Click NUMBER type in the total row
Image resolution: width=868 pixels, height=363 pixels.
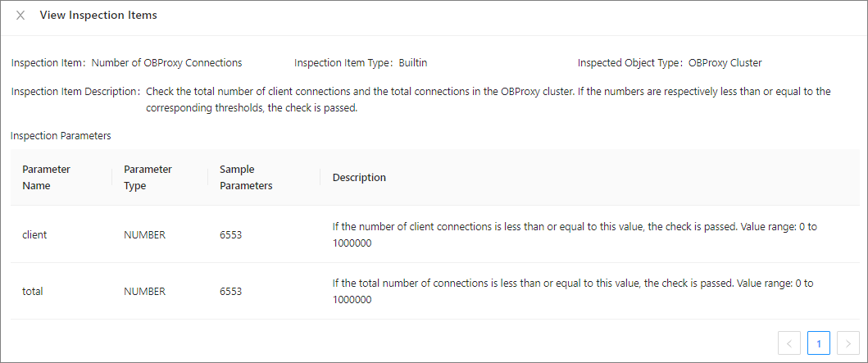tap(144, 291)
